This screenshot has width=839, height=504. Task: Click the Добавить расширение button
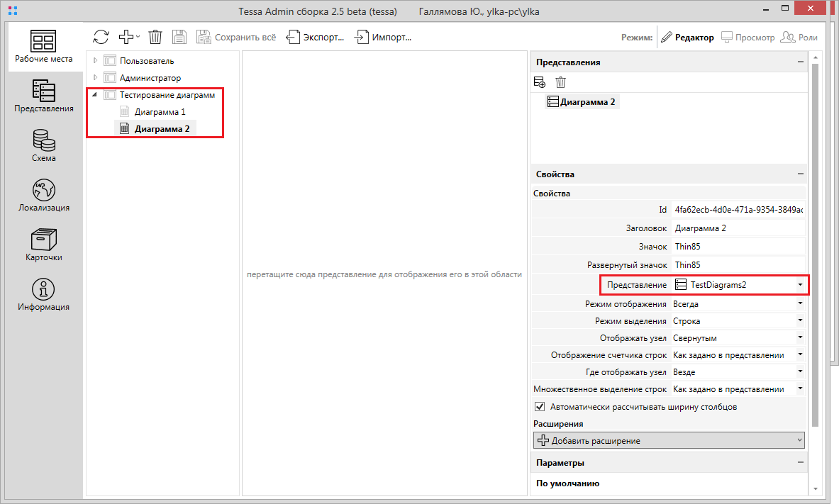[669, 440]
